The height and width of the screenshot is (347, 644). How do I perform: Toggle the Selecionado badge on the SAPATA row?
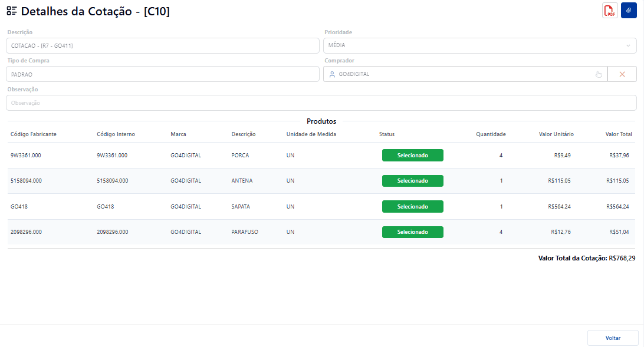coord(412,206)
